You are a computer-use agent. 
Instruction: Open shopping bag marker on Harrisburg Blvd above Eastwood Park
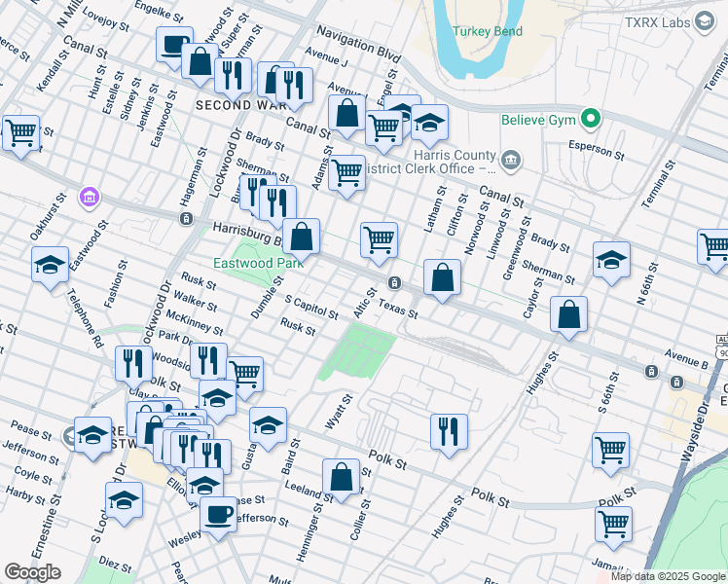[301, 238]
